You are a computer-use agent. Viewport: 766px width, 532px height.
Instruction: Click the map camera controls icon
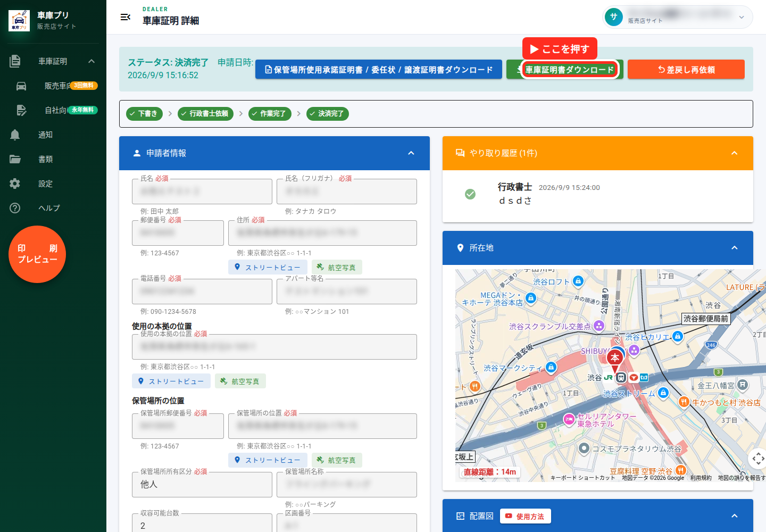[x=758, y=458]
